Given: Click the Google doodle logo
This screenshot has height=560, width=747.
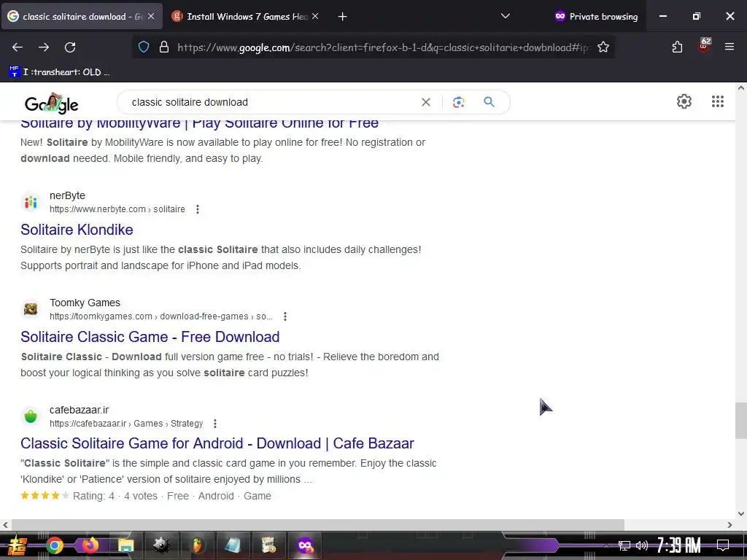Looking at the screenshot, I should click(x=52, y=103).
